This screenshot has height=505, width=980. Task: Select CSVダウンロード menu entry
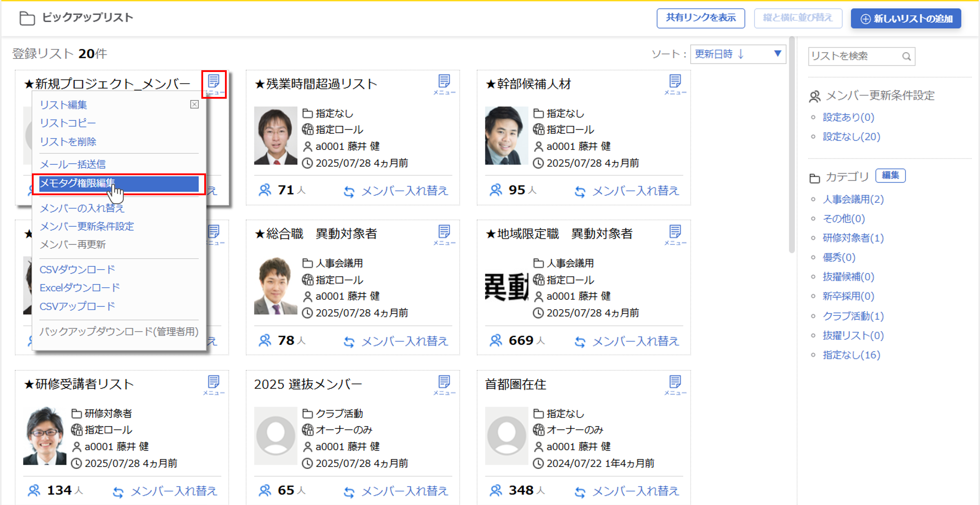77,269
